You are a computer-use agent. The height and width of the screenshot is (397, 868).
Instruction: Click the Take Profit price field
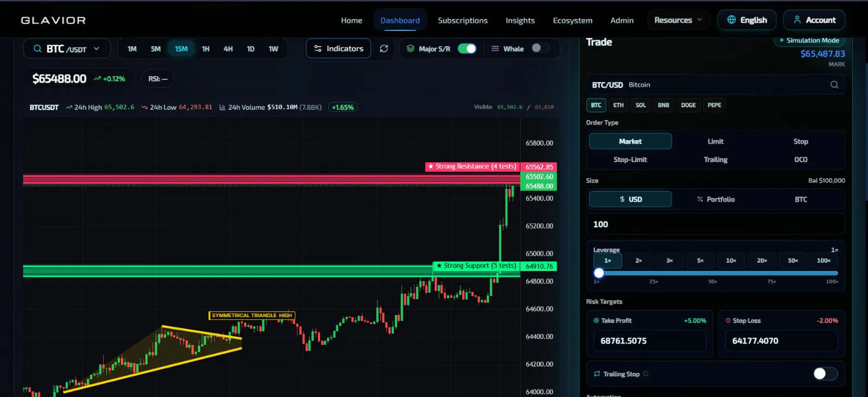click(650, 341)
